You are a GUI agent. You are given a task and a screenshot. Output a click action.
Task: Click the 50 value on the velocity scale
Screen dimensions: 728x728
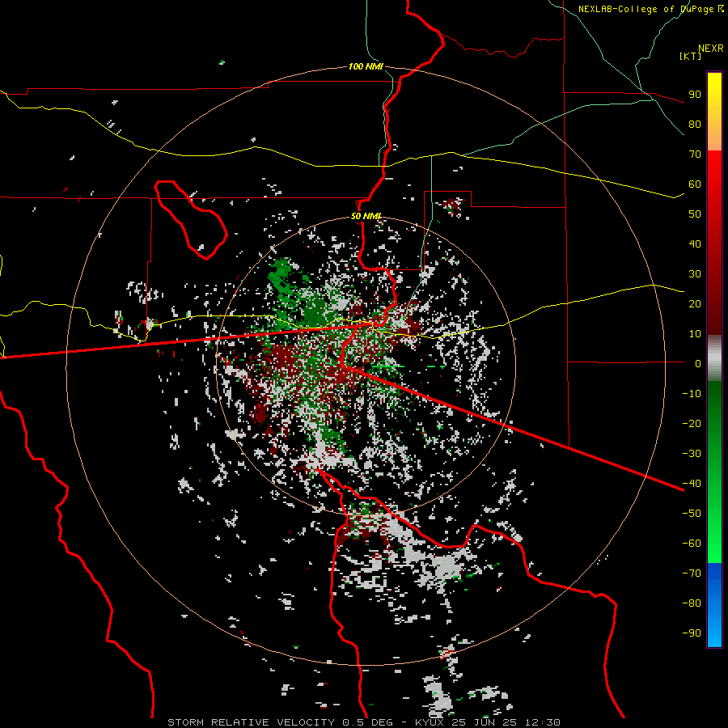pos(695,214)
